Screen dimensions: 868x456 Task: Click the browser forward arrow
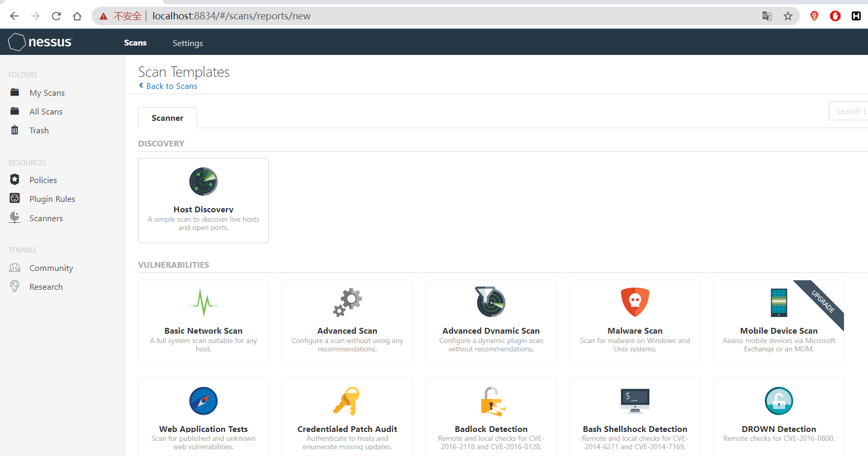click(35, 16)
